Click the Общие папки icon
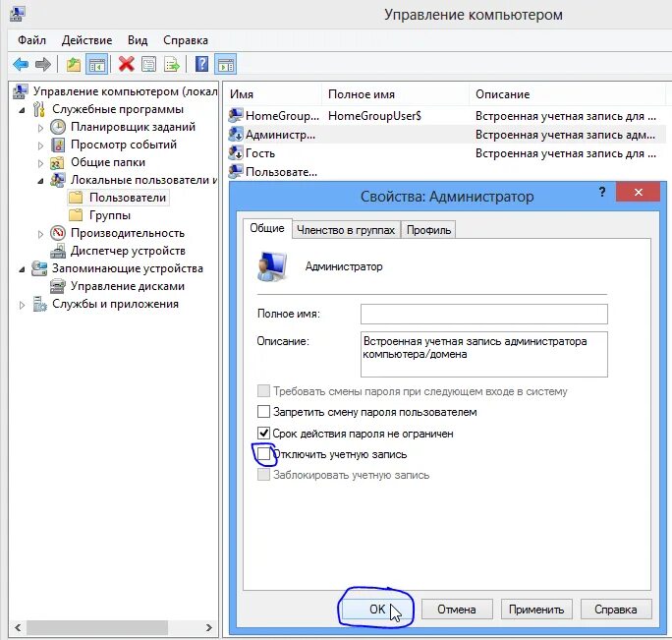 pyautogui.click(x=57, y=162)
